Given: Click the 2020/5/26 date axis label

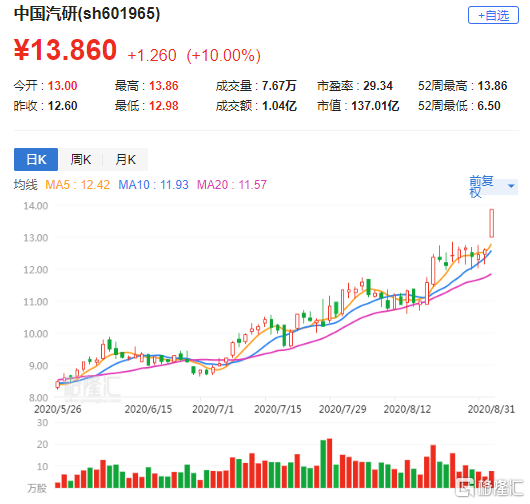Looking at the screenshot, I should [x=58, y=409].
